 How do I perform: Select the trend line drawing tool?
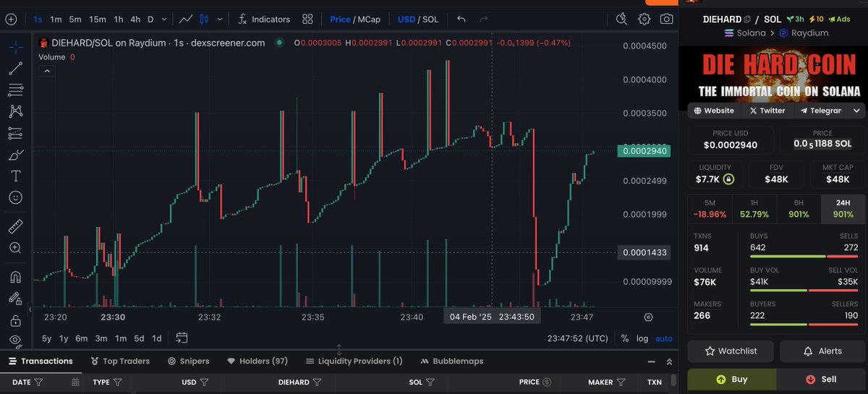15,69
